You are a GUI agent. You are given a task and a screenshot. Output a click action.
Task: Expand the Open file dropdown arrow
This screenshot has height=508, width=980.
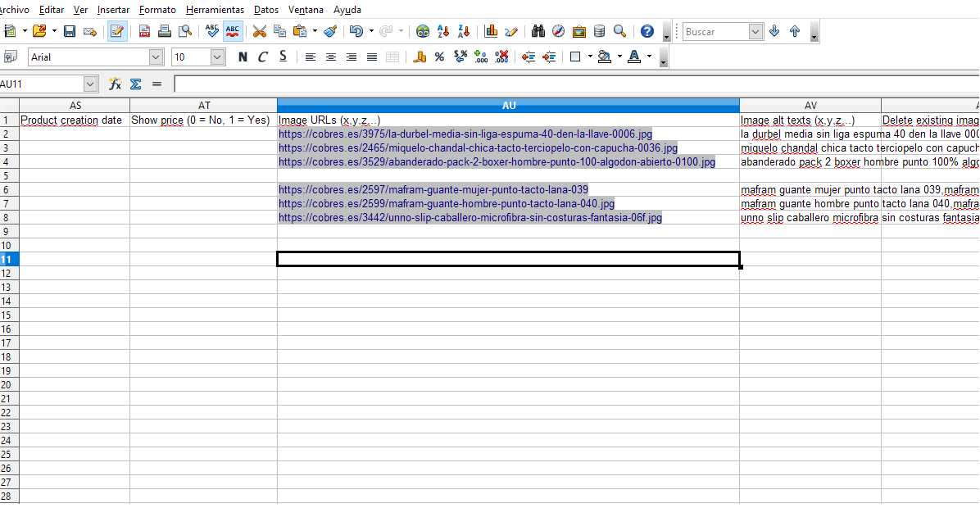pyautogui.click(x=54, y=31)
